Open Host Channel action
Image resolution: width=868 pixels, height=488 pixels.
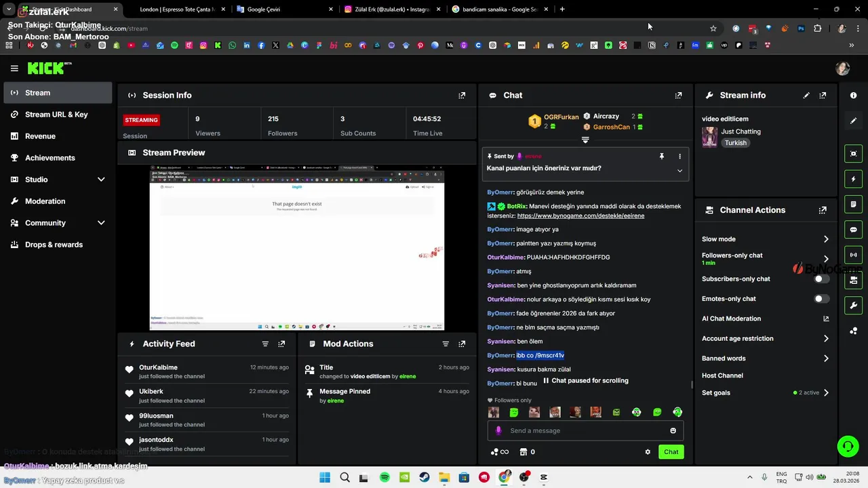[x=722, y=375]
